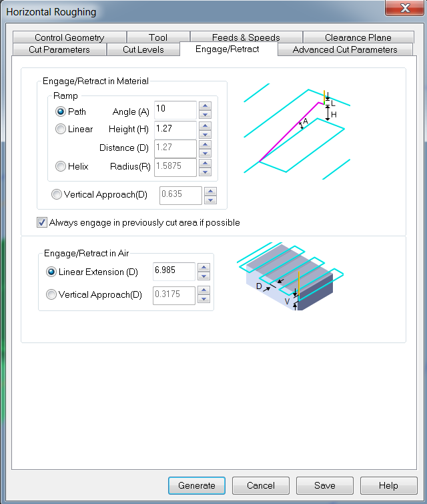Open the Advanced Cut Parameters tab
This screenshot has width=427, height=504.
(x=345, y=49)
